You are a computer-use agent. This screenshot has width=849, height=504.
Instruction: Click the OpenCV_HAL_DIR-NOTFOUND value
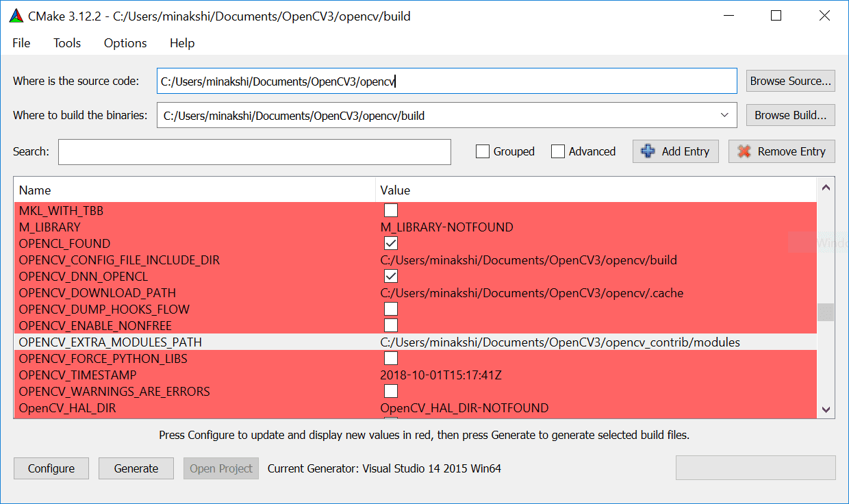click(x=464, y=407)
